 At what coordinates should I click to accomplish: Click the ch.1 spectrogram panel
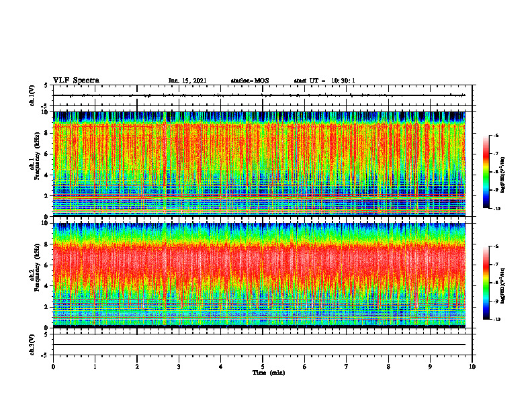(259, 164)
